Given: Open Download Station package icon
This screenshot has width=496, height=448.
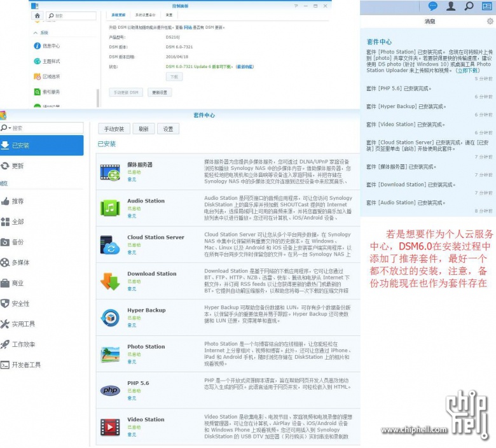Looking at the screenshot, I should (110, 281).
